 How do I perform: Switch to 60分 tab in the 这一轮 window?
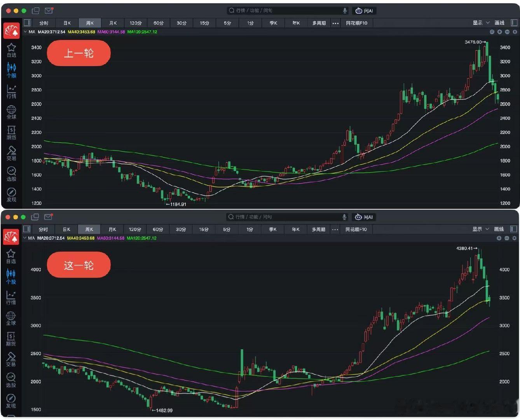tap(158, 229)
